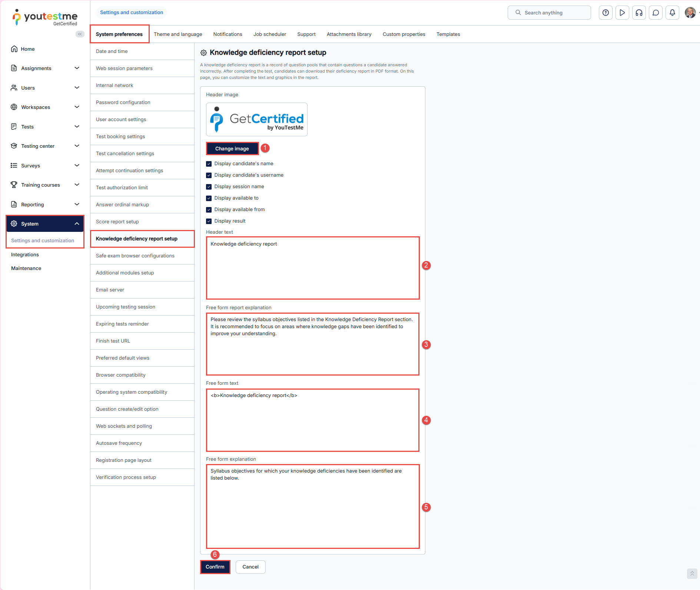The image size is (700, 590).
Task: Open the notifications bell icon
Action: pyautogui.click(x=672, y=13)
